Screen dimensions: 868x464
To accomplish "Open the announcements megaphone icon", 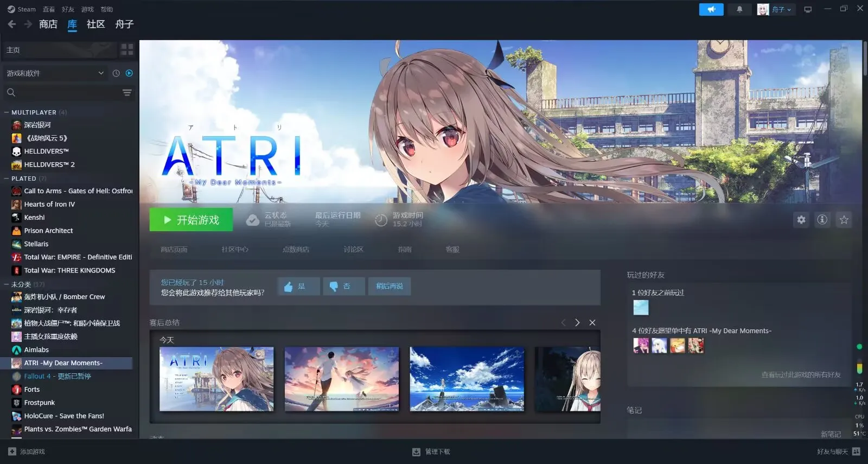I will coord(711,9).
